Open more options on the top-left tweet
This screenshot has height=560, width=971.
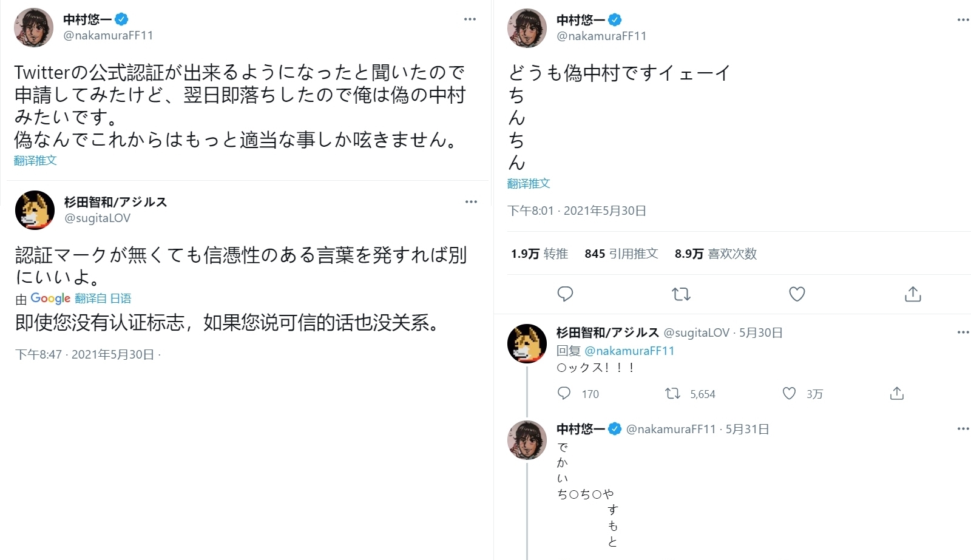pos(470,19)
